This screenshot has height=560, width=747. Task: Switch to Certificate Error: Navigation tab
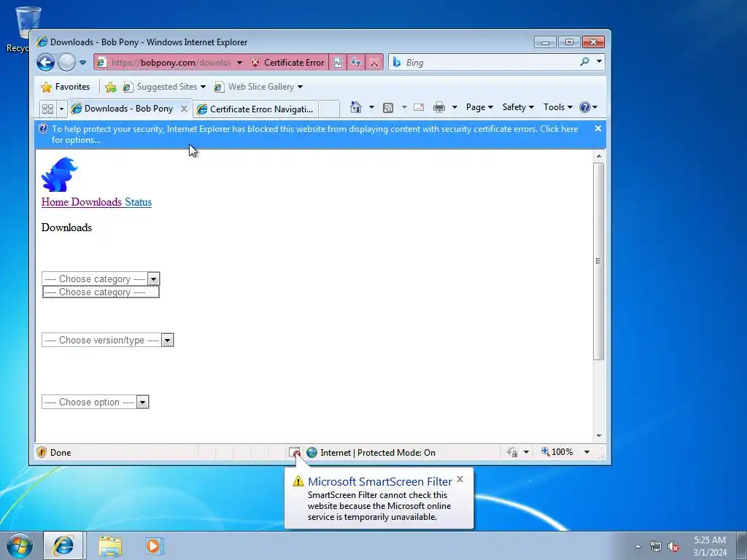point(256,109)
